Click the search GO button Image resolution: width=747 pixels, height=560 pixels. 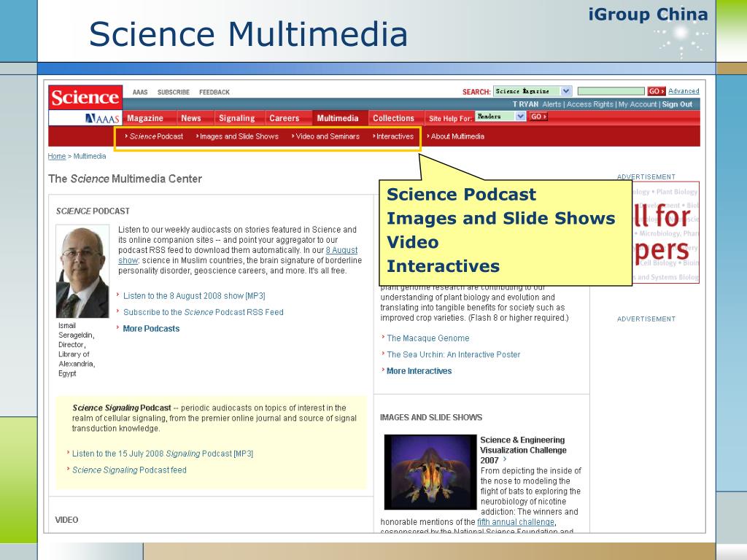point(656,91)
